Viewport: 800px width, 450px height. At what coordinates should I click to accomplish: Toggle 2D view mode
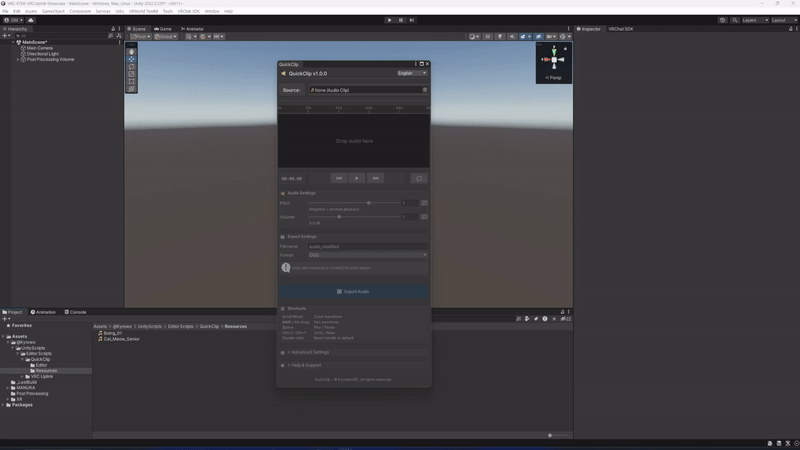(488, 36)
